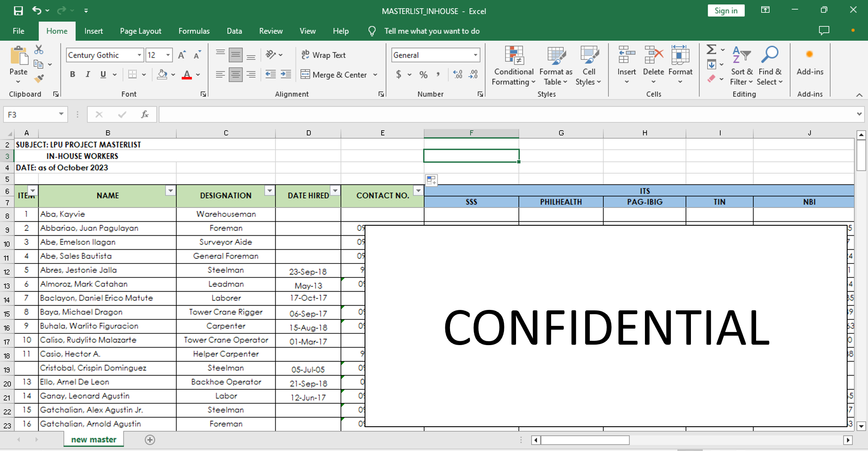
Task: Insert a function with the fx icon
Action: pos(145,115)
